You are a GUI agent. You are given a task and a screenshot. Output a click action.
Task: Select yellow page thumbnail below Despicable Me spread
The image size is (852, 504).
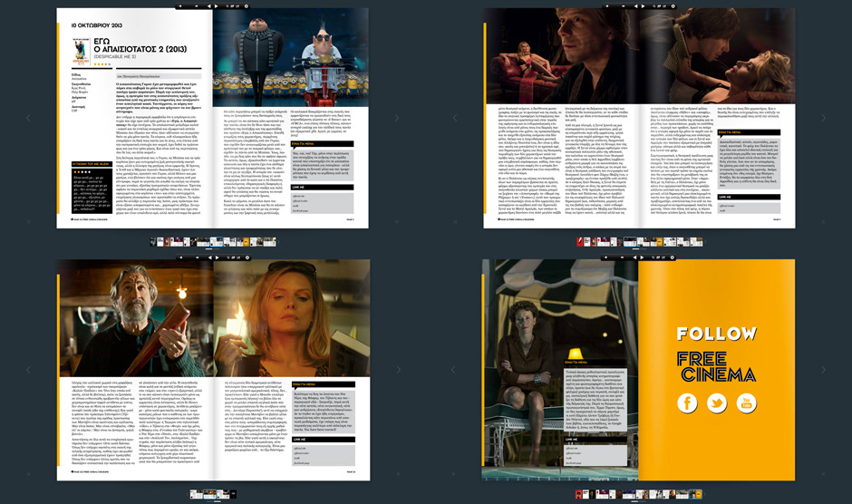247,242
